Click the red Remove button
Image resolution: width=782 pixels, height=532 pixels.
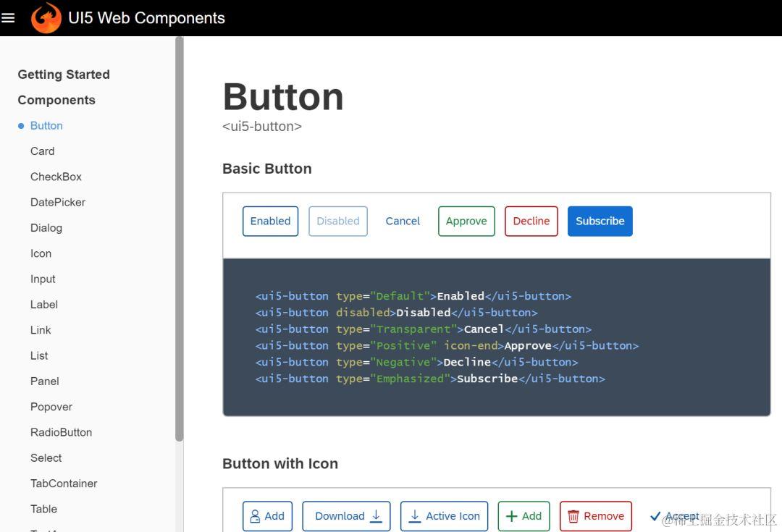[596, 516]
